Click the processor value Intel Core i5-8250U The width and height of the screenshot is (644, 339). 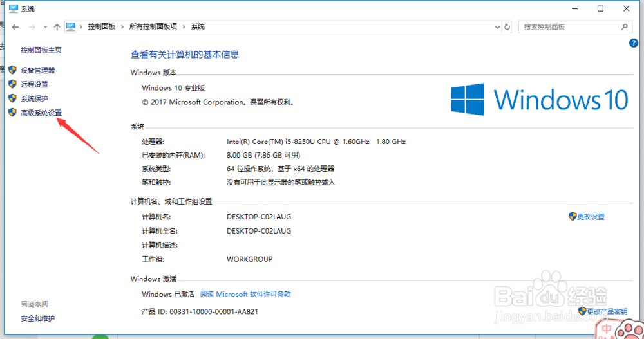[316, 142]
